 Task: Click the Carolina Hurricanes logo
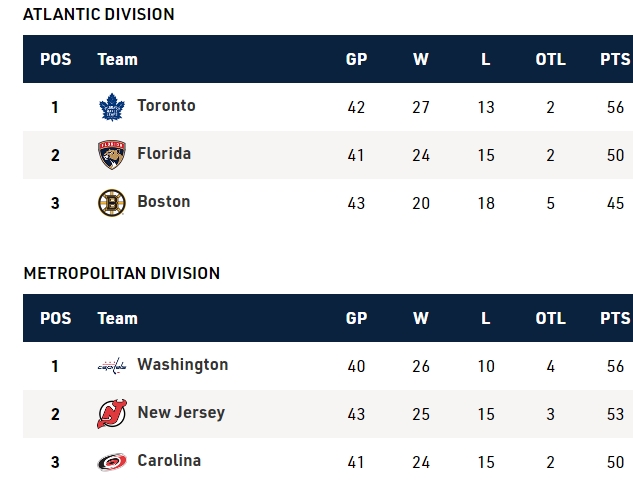[x=111, y=462]
